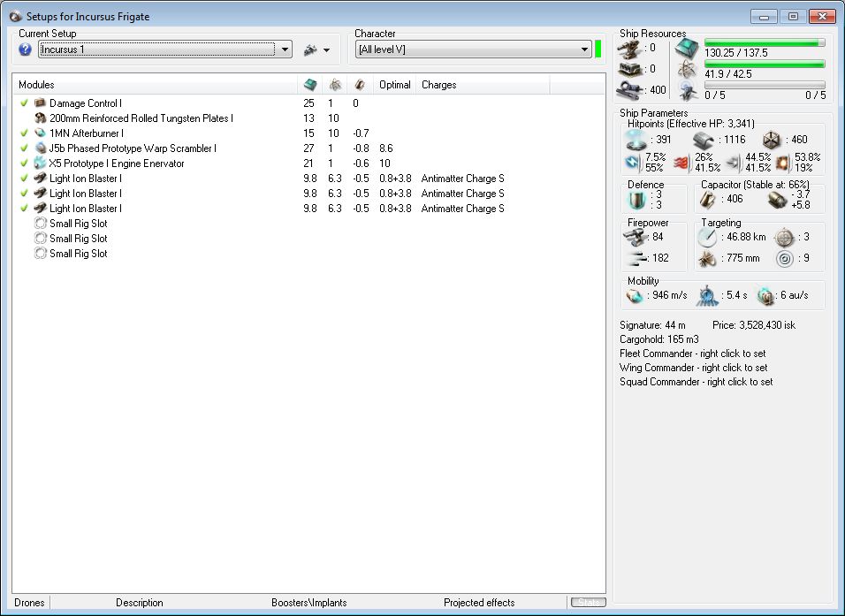This screenshot has height=616, width=845.
Task: Click the powergrid icon beside 41.9 / 42.5
Action: point(687,69)
